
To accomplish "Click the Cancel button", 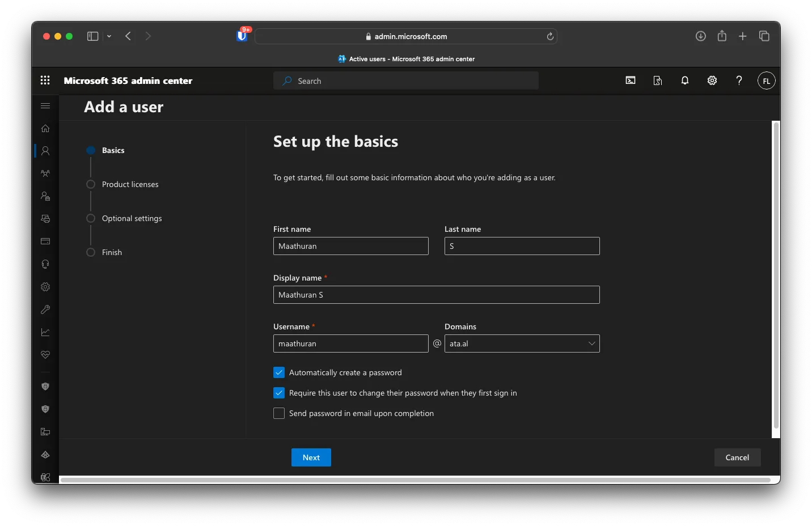I will (737, 457).
